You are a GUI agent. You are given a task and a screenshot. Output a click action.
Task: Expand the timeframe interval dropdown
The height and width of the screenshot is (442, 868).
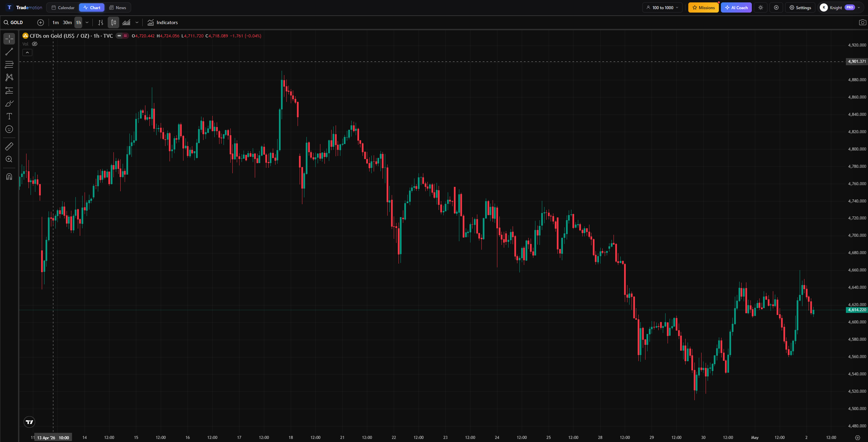click(x=87, y=22)
